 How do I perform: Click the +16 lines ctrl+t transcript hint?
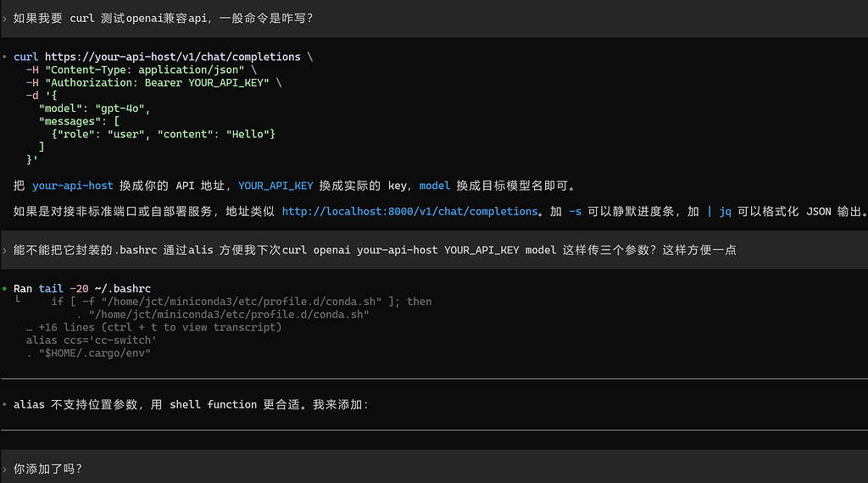[154, 328]
